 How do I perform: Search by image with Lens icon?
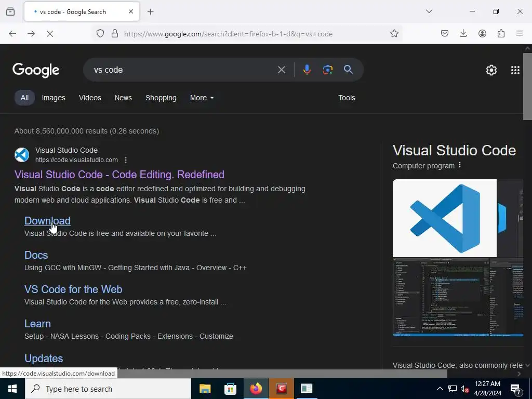point(328,70)
